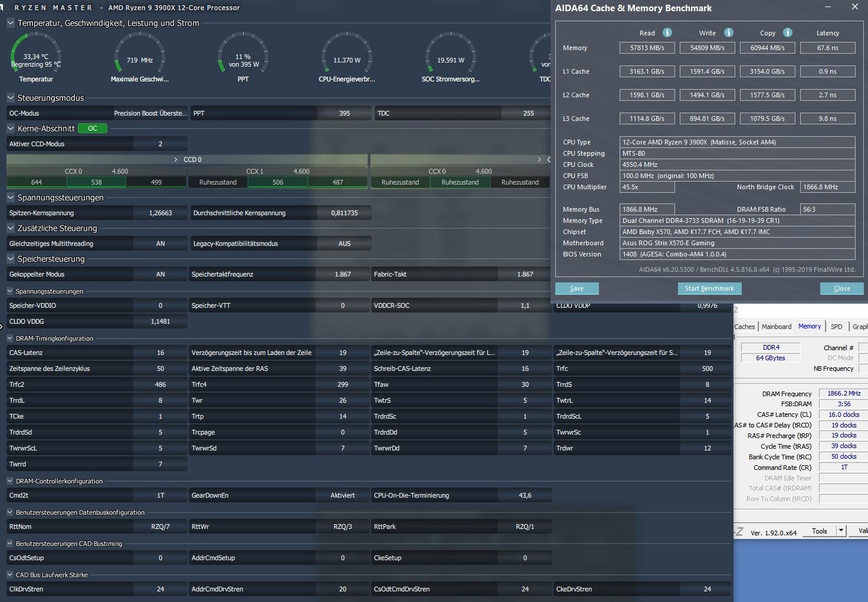Click the ClkDrvStren value 24
This screenshot has width=868, height=602.
(161, 589)
